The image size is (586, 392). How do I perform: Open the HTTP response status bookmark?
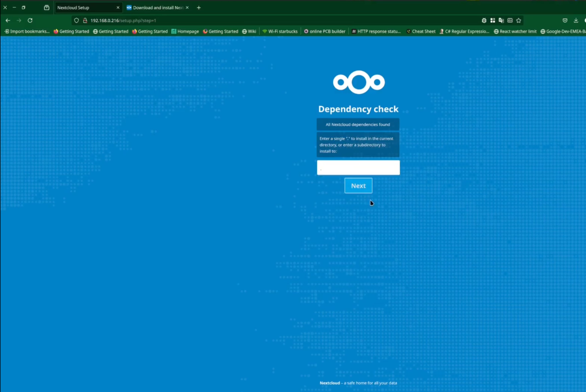(376, 31)
